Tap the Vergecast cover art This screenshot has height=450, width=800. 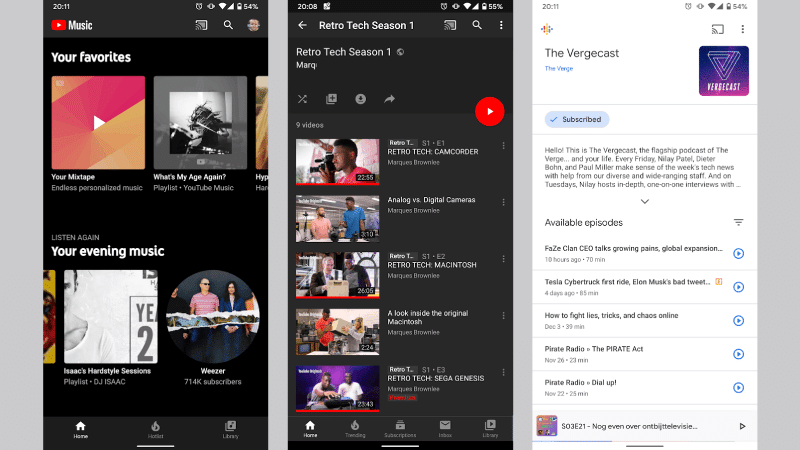tap(723, 71)
